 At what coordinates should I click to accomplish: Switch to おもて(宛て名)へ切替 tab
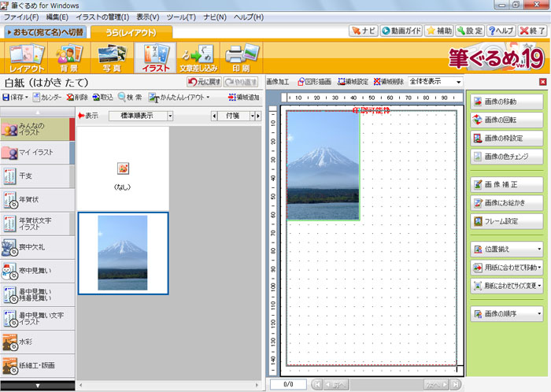coord(45,32)
